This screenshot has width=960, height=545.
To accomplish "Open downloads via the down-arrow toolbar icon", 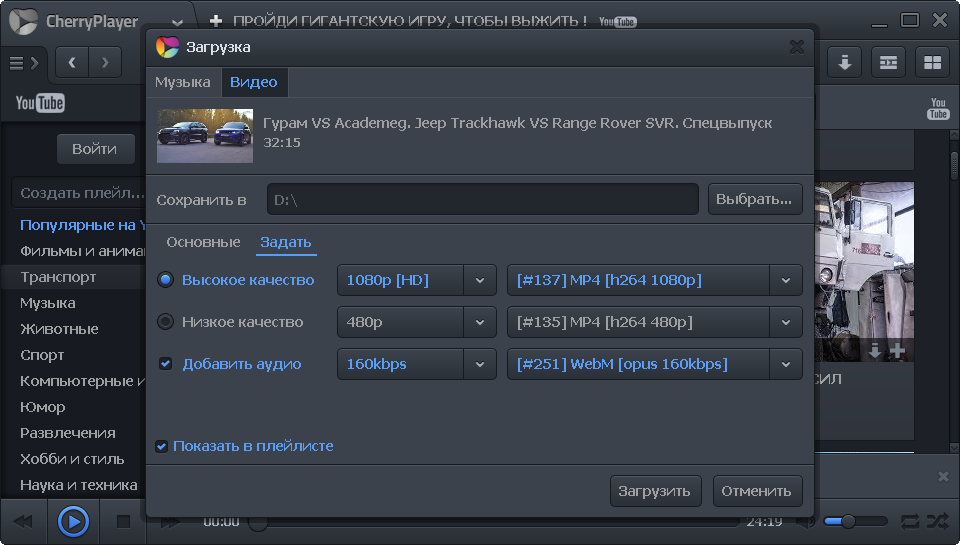I will pyautogui.click(x=845, y=62).
